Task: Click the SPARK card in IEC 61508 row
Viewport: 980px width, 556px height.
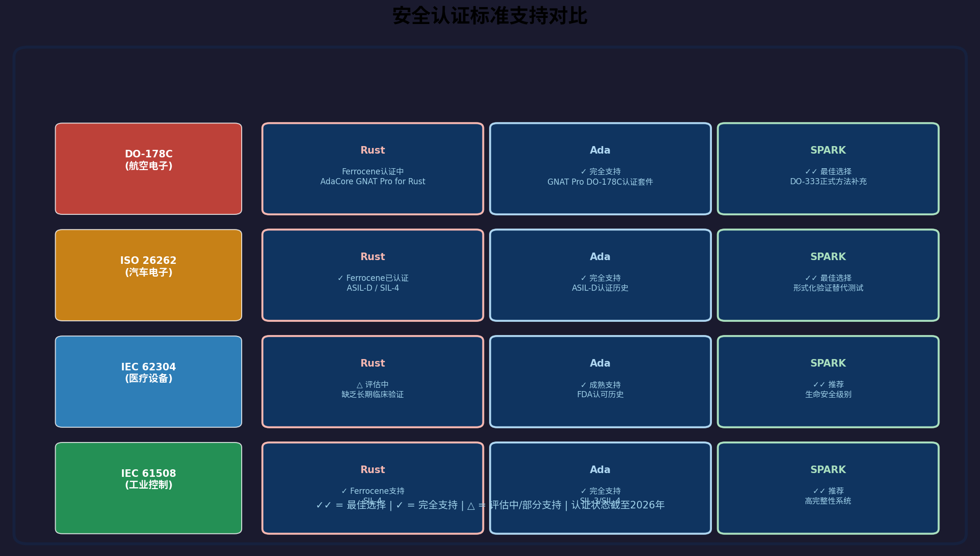Action: click(828, 488)
